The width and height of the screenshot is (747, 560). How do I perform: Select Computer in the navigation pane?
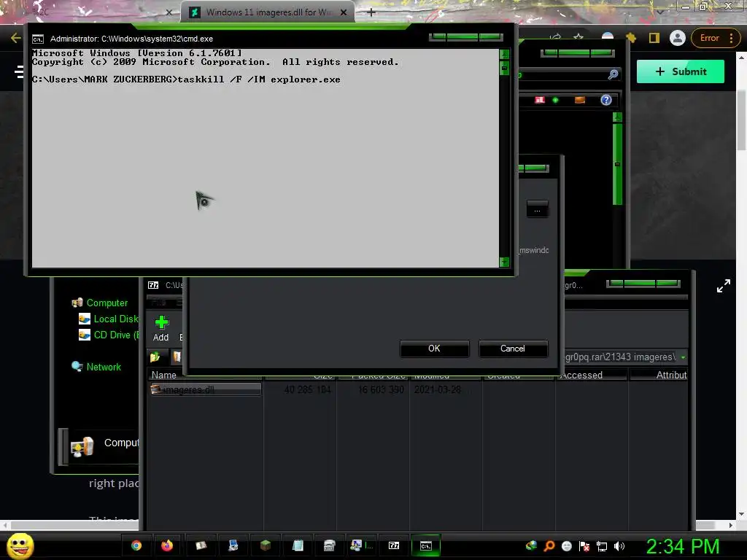[99, 303]
